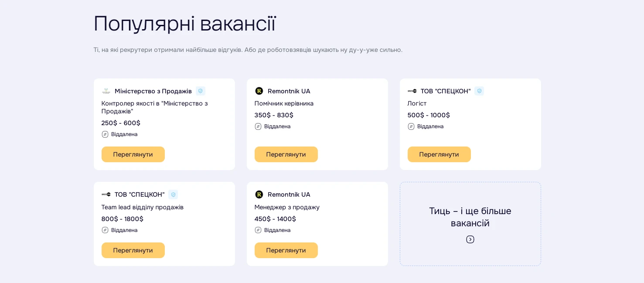The image size is (644, 283).
Task: View the Менеджер з продажу vacancy
Action: (x=286, y=250)
